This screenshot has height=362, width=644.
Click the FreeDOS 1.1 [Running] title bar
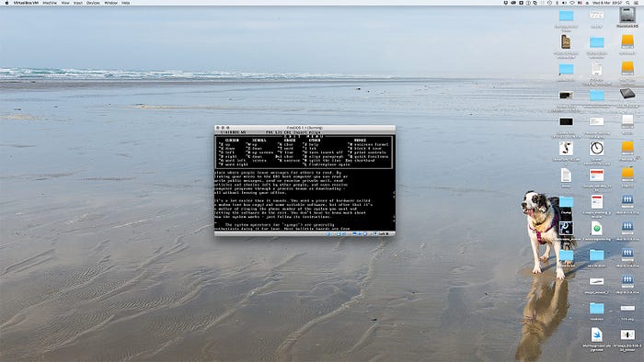[x=305, y=128]
